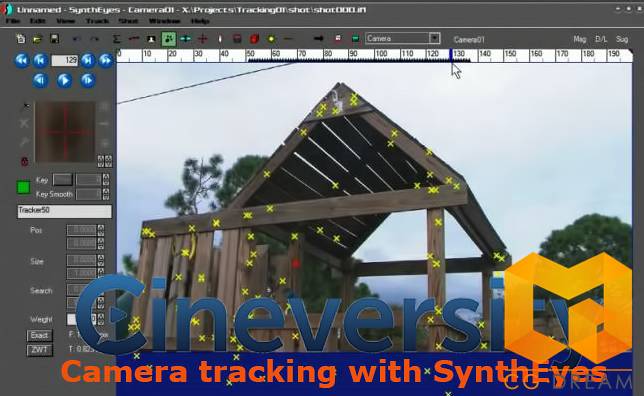Redo the last undone action
The image size is (644, 396).
click(x=94, y=39)
